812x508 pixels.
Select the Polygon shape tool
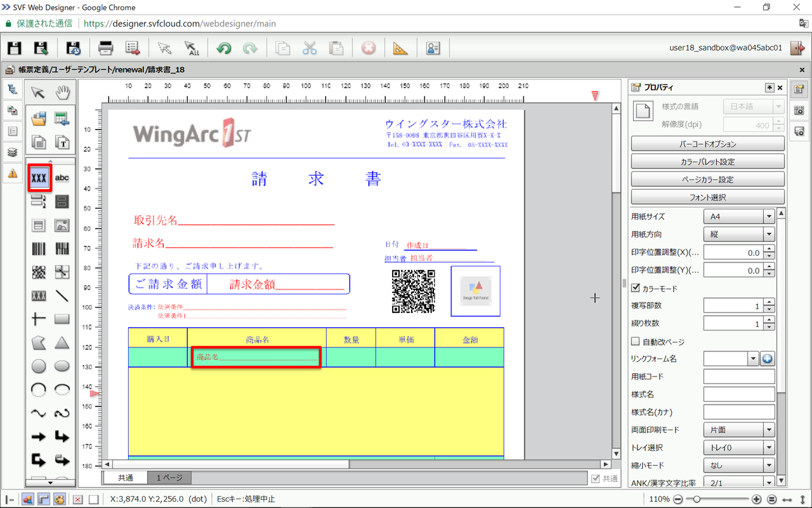tap(39, 343)
